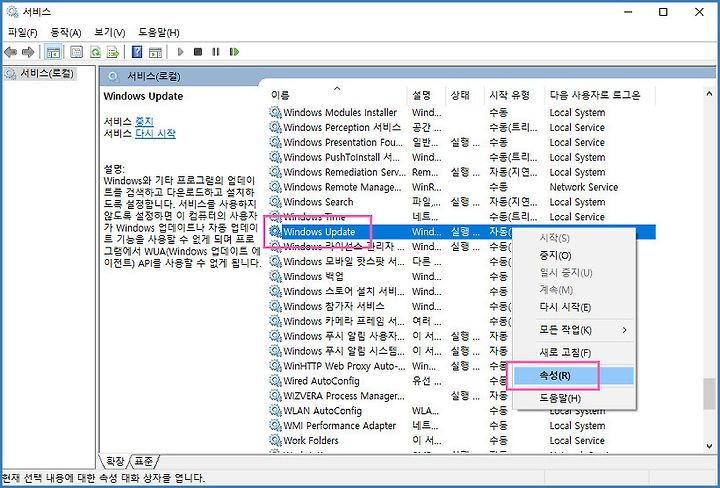This screenshot has width=720, height=488.
Task: Click the gear icon of Work Folders
Action: coord(275,440)
